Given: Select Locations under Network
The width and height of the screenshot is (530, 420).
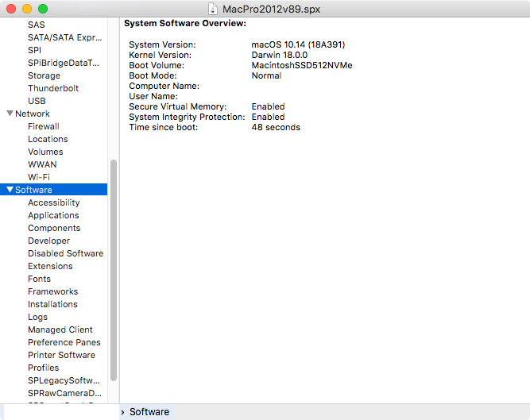Looking at the screenshot, I should click(48, 139).
